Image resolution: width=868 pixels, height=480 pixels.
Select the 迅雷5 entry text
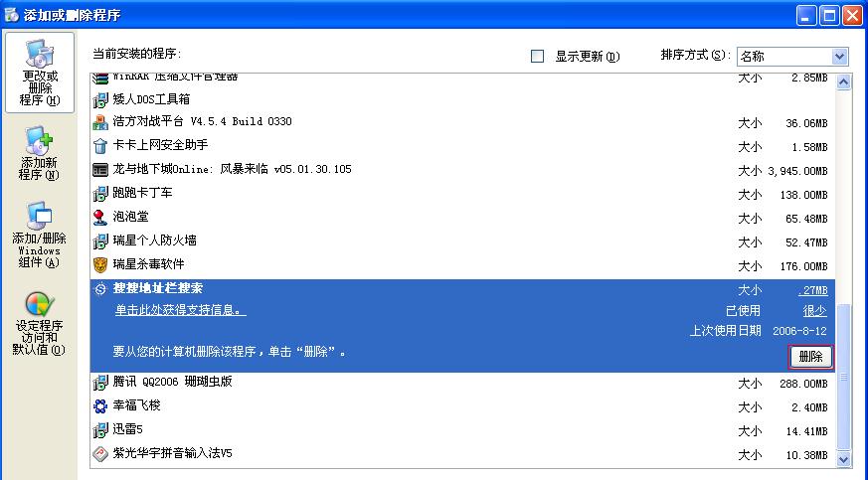[128, 429]
